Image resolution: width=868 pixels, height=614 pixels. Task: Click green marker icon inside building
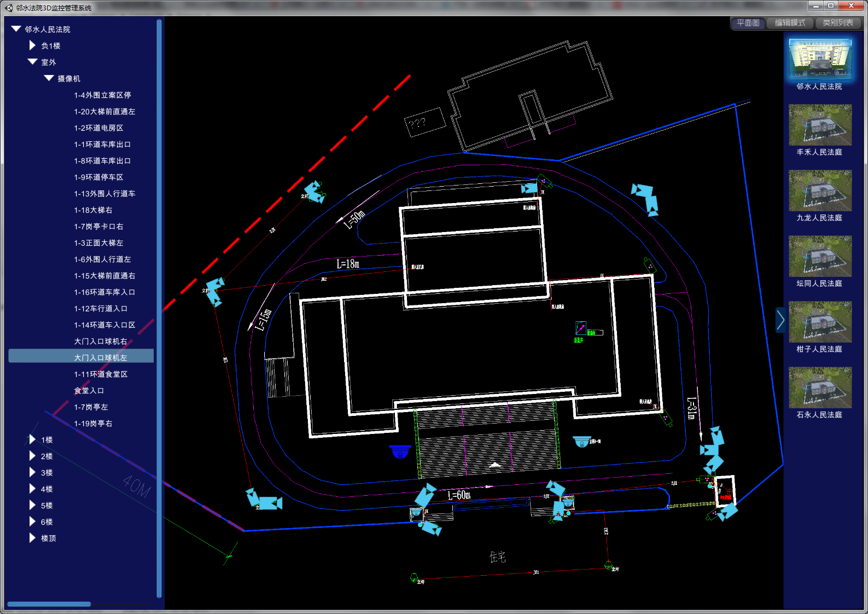580,328
